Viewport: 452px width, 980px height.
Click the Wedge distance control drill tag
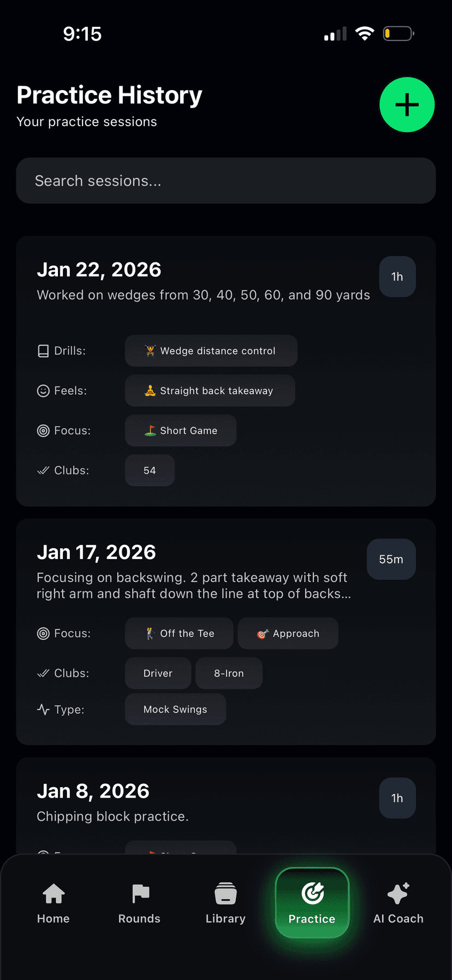point(211,351)
